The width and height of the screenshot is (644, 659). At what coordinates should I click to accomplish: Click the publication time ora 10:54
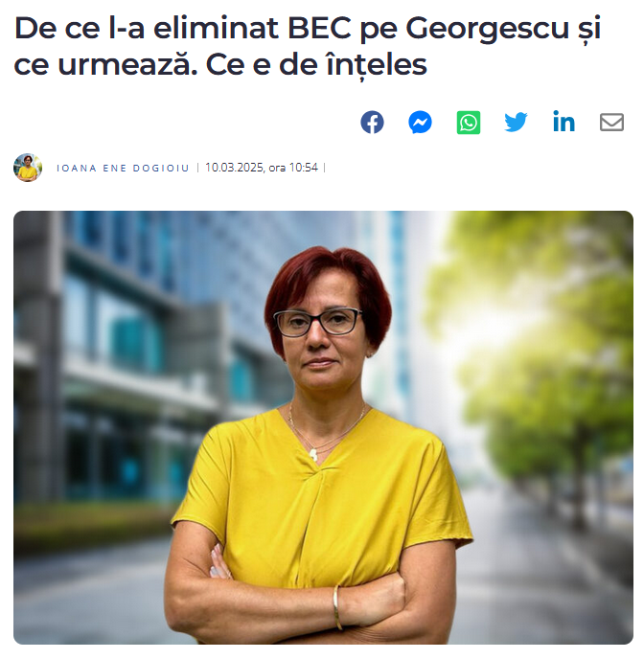pos(293,168)
